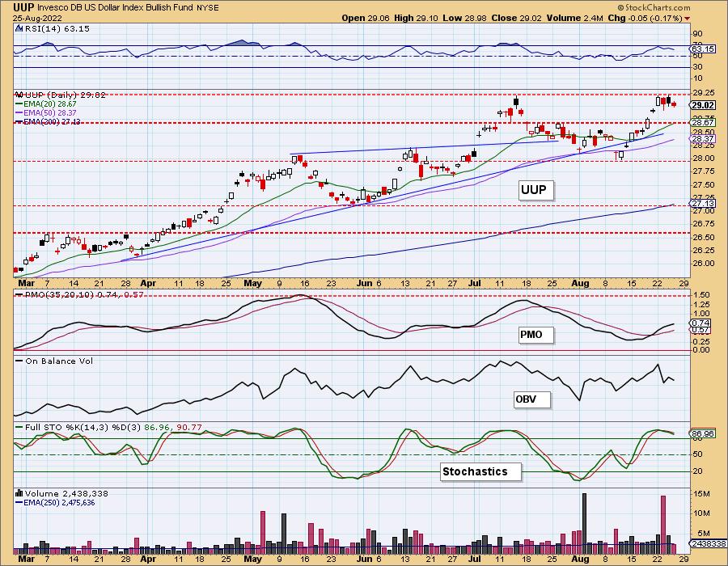Click the latest red candlestick at 29.02
Screen dimensions: 728x566
[x=674, y=104]
